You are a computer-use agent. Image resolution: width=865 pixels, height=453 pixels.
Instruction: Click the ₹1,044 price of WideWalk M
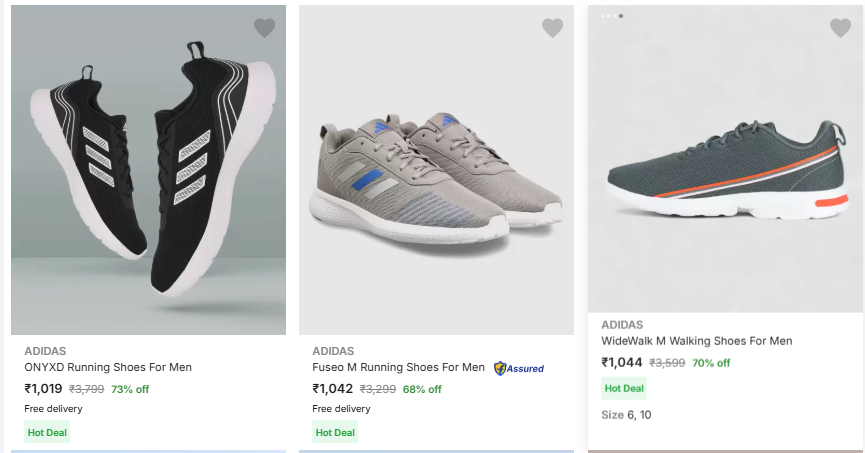click(621, 363)
